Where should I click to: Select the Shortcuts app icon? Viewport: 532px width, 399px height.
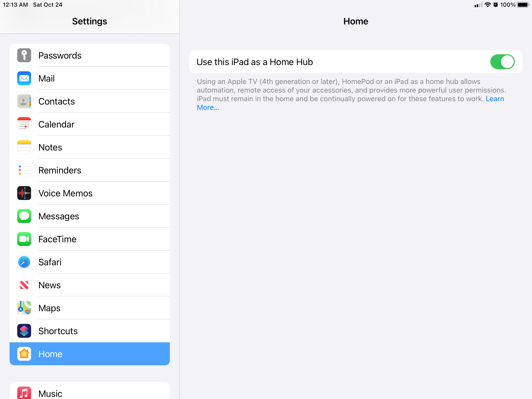24,331
